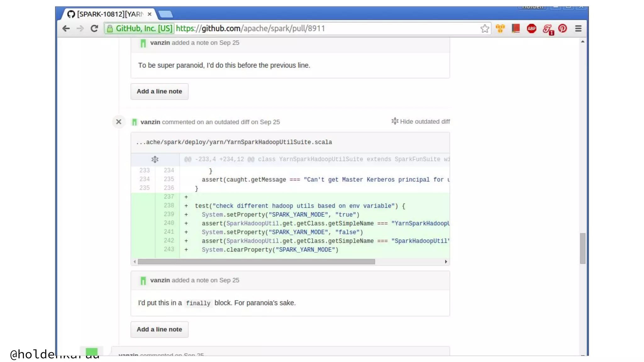The width and height of the screenshot is (644, 362).
Task: Click the browser forward arrow
Action: pos(80,29)
